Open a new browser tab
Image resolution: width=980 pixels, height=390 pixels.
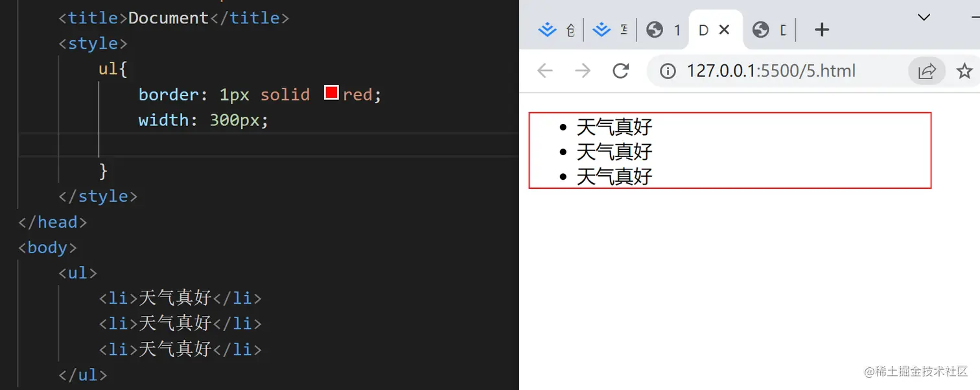[x=822, y=30]
